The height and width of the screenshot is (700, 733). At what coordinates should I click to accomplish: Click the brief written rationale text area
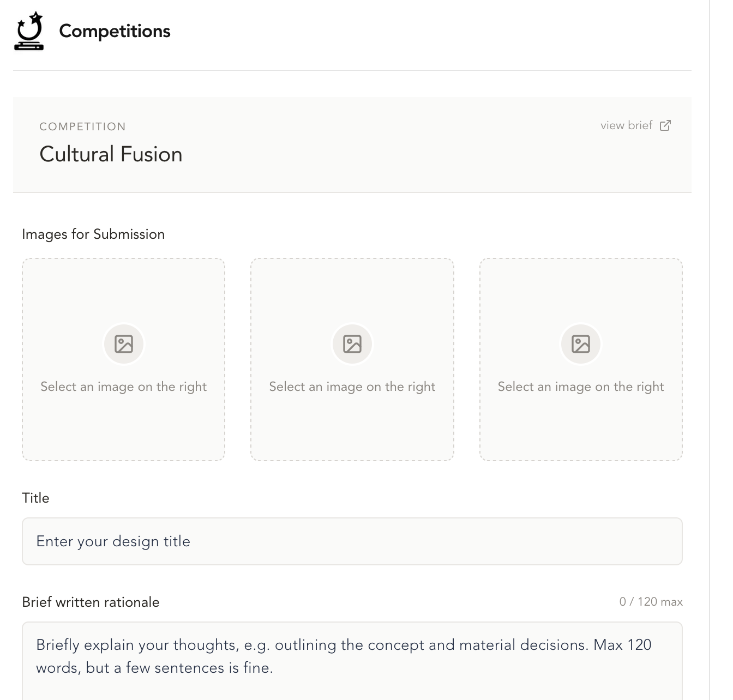pyautogui.click(x=352, y=656)
